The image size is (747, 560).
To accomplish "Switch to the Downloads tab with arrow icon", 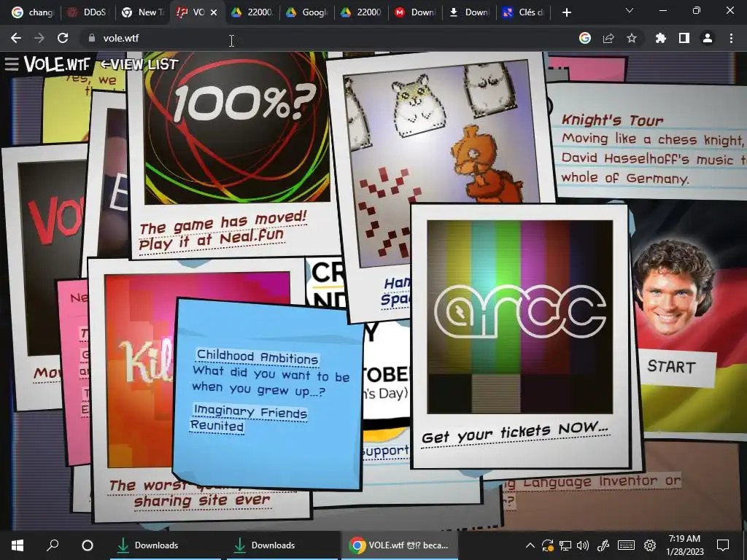I will [x=471, y=12].
